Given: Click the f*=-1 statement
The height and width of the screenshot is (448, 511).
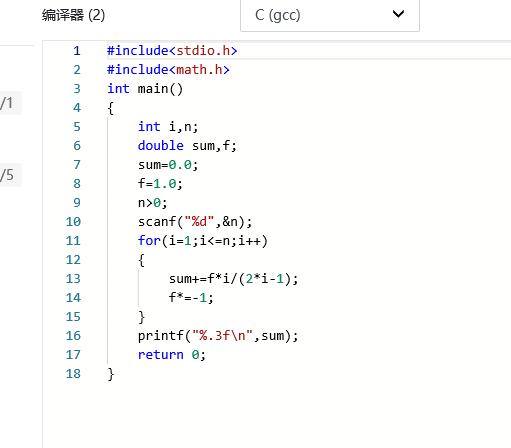Looking at the screenshot, I should [191, 298].
